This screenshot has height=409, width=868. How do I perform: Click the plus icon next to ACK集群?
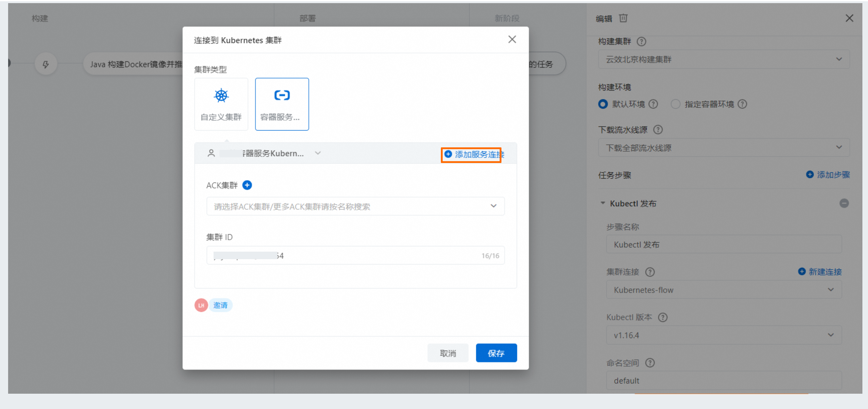(x=247, y=185)
